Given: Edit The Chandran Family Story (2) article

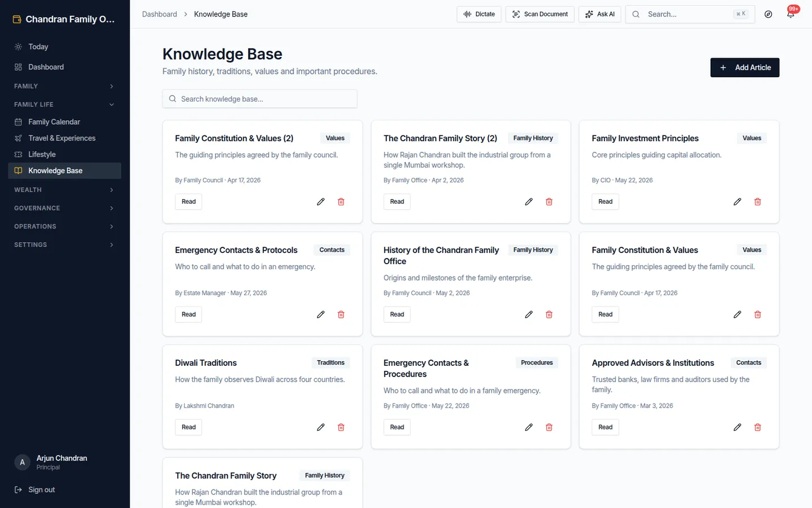Looking at the screenshot, I should pyautogui.click(x=529, y=202).
